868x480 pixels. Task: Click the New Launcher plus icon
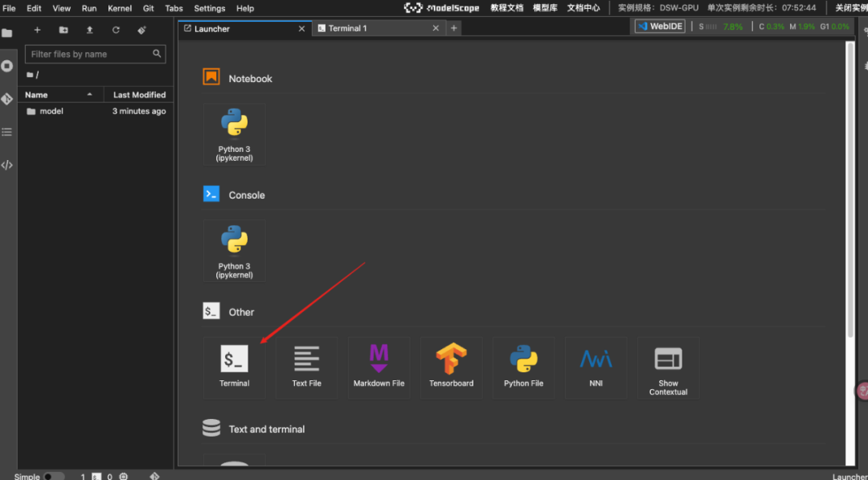[x=37, y=30]
